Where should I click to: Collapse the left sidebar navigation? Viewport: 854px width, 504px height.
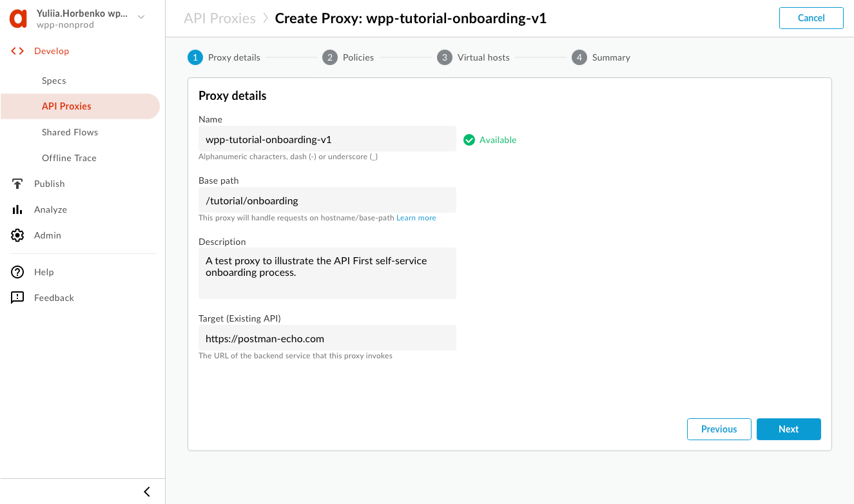[147, 492]
